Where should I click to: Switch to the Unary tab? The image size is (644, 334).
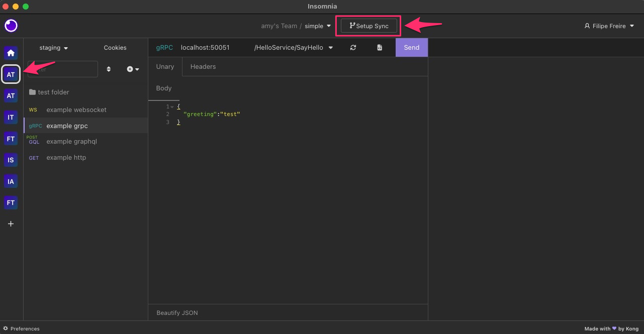pyautogui.click(x=165, y=67)
